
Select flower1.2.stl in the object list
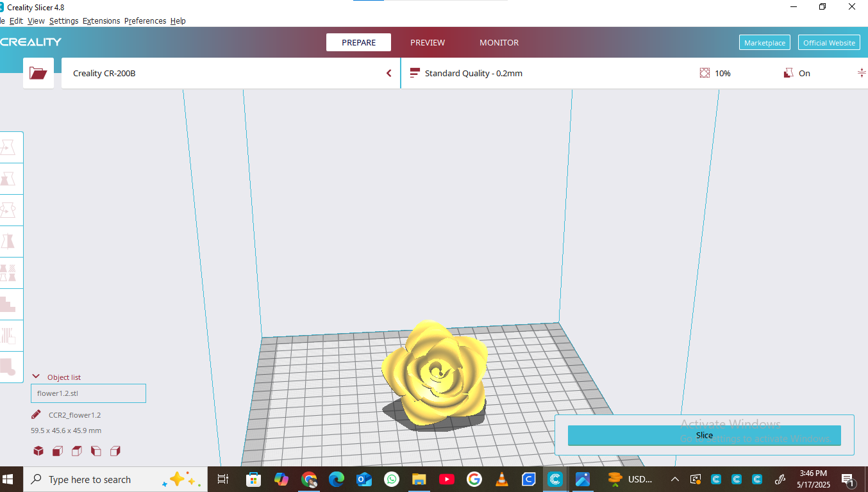point(88,393)
